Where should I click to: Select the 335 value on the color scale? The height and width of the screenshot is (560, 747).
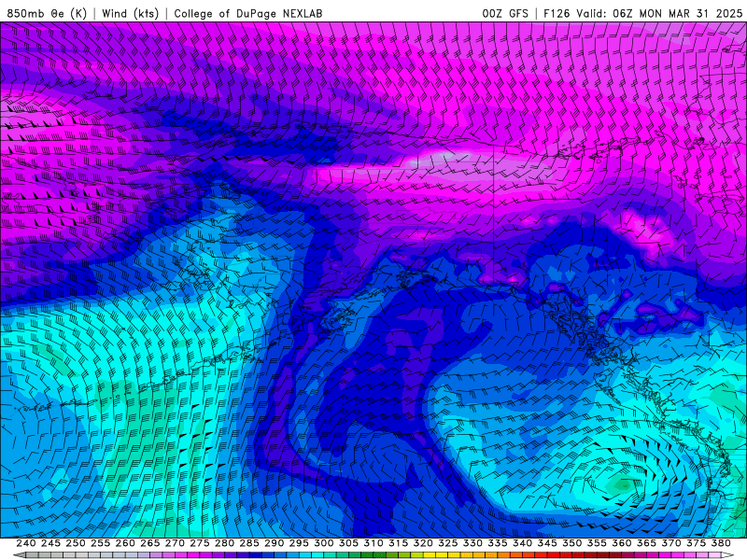pyautogui.click(x=498, y=543)
